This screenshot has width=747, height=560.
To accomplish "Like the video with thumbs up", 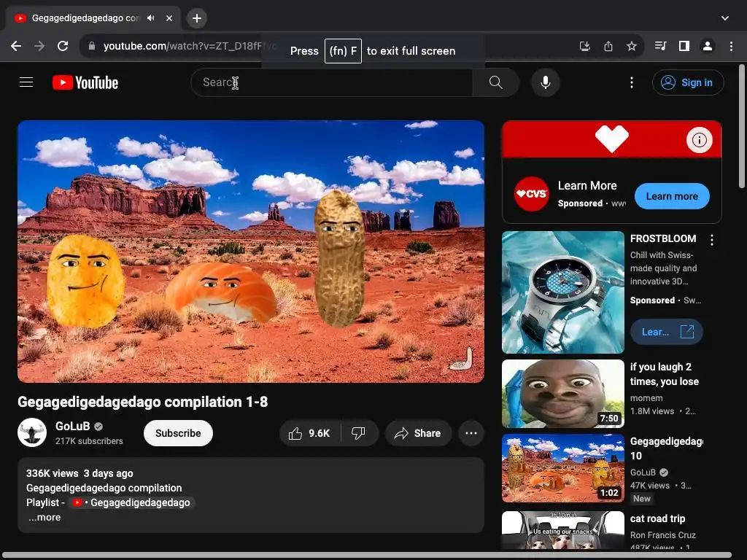I will point(309,433).
